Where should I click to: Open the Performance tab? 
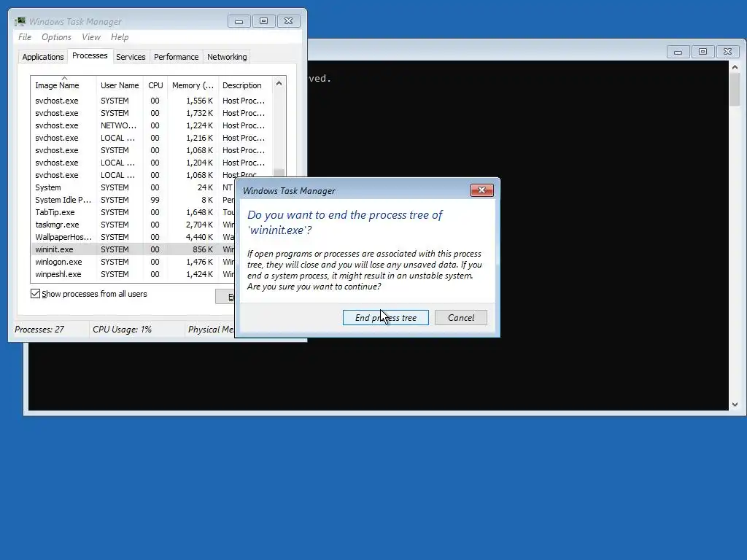coord(177,57)
